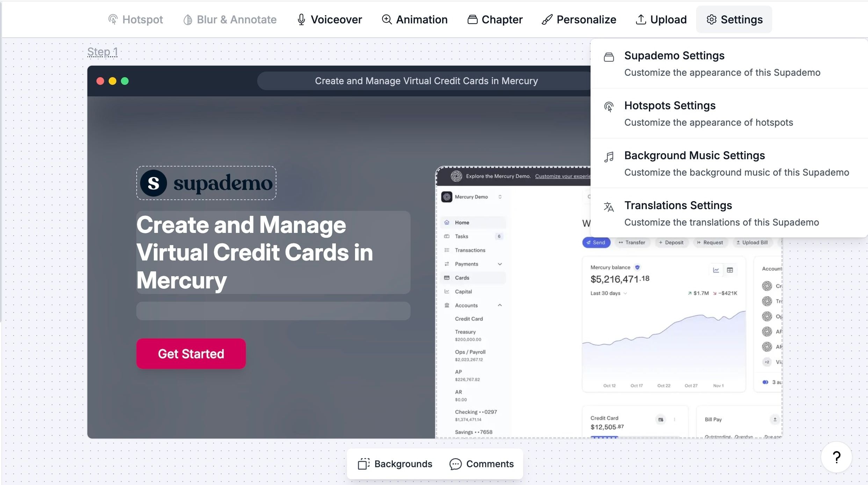Click the Settings gear icon
Image resolution: width=868 pixels, height=485 pixels.
coord(711,20)
